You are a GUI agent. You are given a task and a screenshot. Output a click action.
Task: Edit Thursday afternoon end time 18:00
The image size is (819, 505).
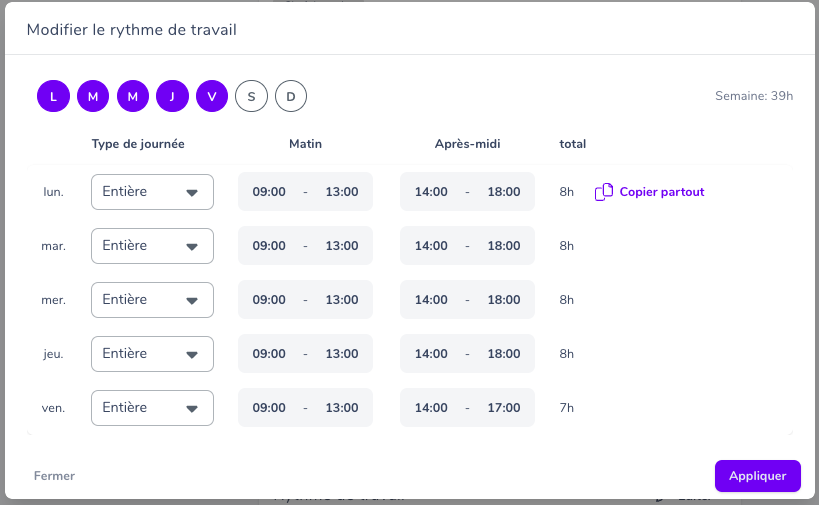click(504, 354)
